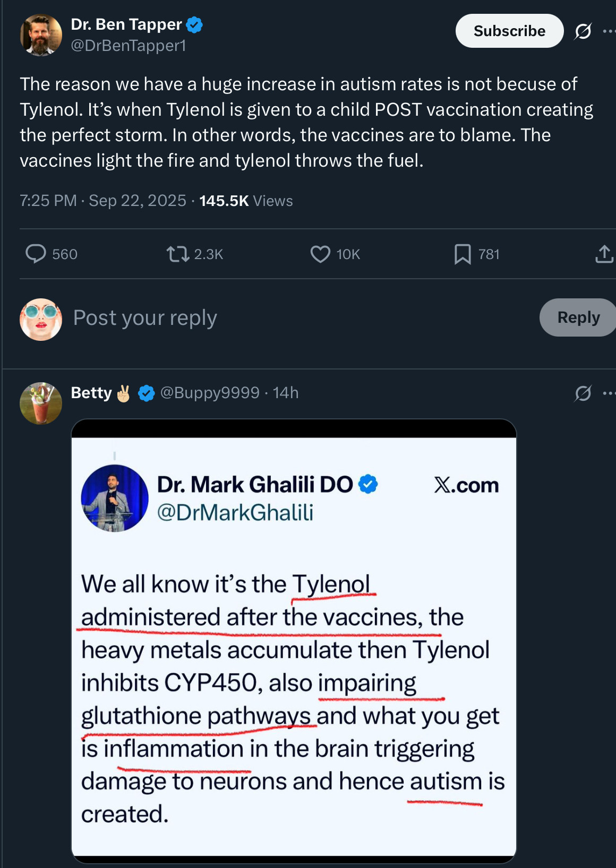Click the 145.5K Views count

(x=246, y=201)
